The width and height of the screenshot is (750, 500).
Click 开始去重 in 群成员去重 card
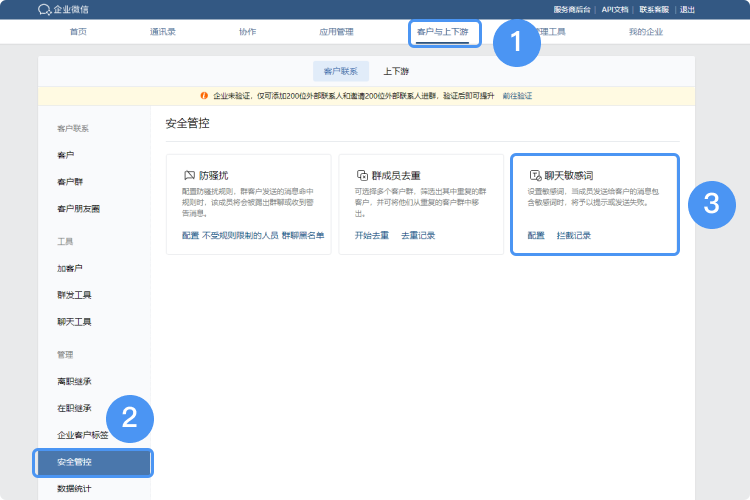pos(371,235)
